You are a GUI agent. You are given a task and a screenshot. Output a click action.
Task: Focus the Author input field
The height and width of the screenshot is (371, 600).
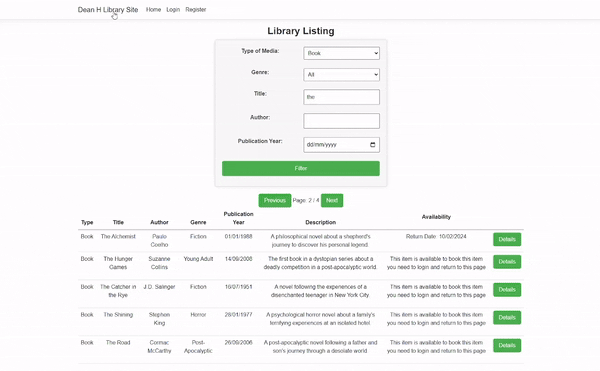pos(341,121)
